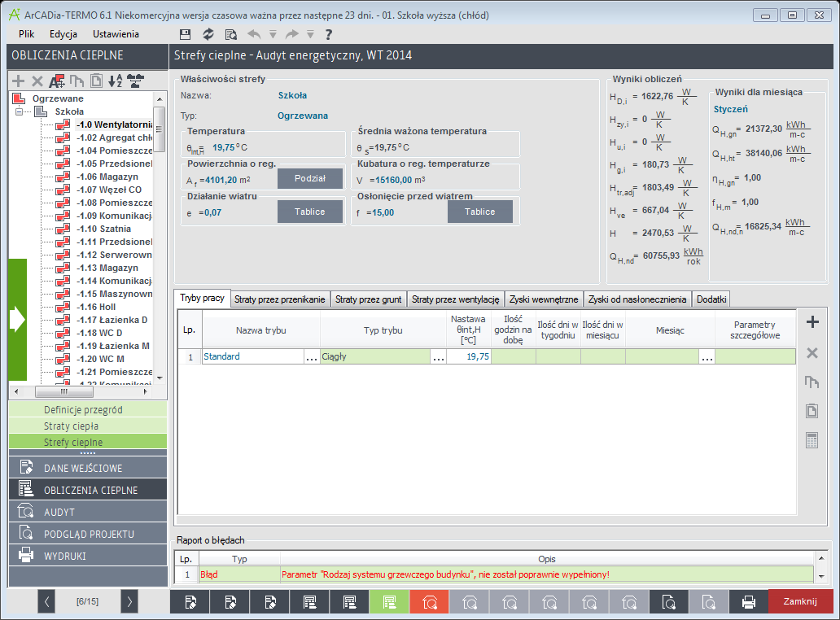Expand the redo history dropdown arrow
This screenshot has width=840, height=620.
click(x=310, y=35)
